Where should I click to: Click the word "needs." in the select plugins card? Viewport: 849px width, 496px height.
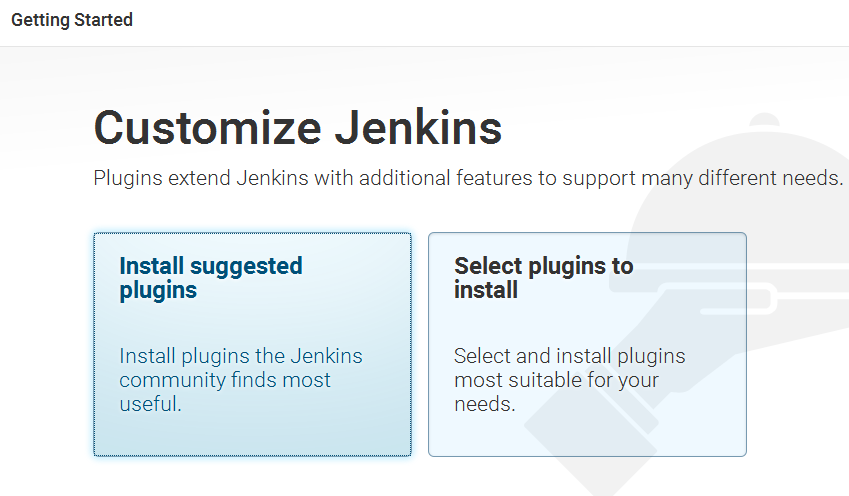tap(485, 404)
